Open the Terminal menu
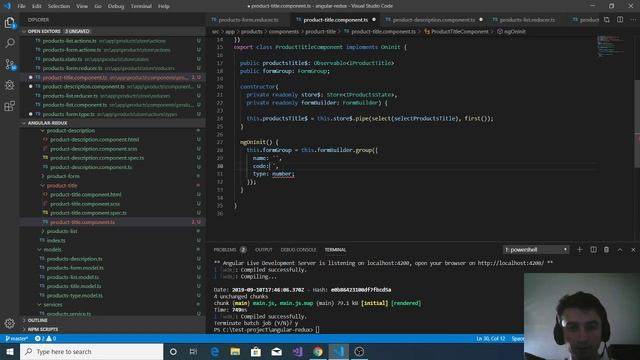The height and width of the screenshot is (360, 640). [141, 6]
